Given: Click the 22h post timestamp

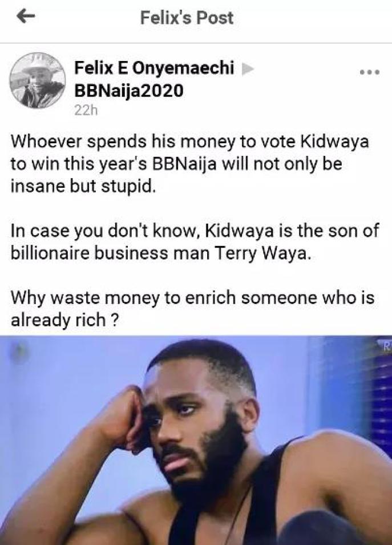Looking at the screenshot, I should [x=86, y=110].
